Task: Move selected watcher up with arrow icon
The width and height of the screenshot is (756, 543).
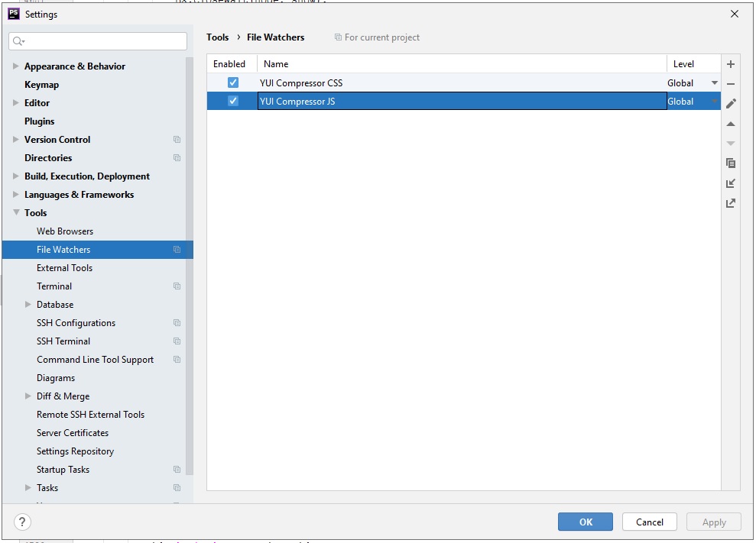Action: point(731,124)
